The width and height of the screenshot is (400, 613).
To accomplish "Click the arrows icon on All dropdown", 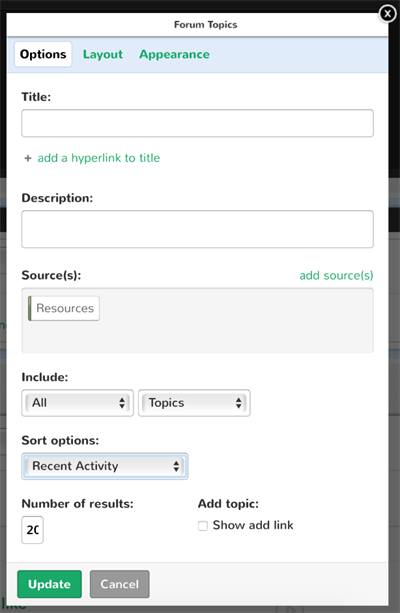I will point(122,403).
